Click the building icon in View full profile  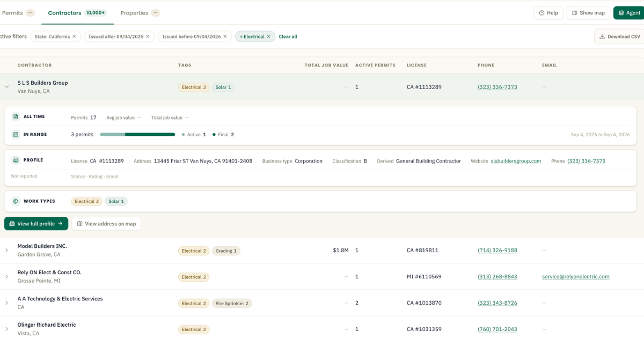pyautogui.click(x=12, y=224)
